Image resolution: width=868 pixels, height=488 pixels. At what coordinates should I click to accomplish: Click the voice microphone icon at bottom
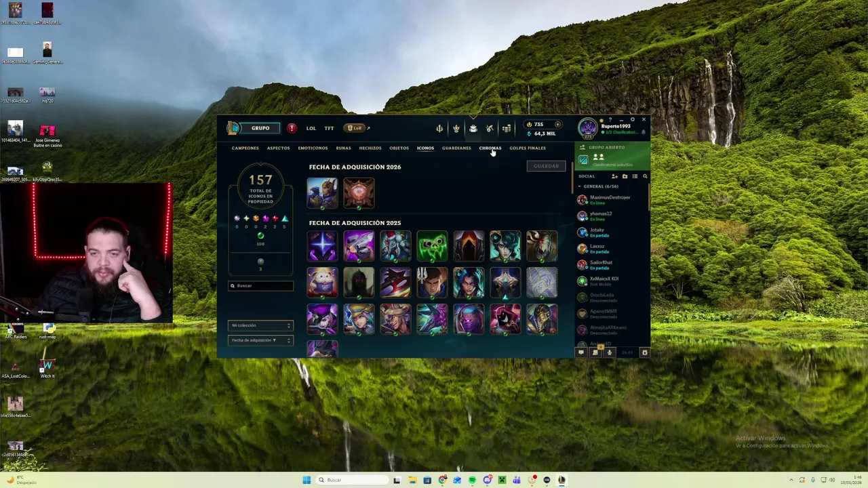[609, 352]
